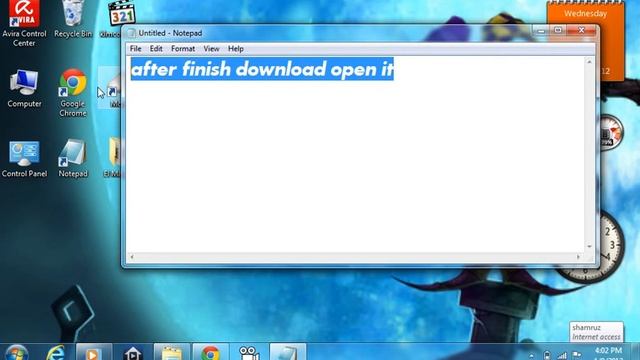Image resolution: width=640 pixels, height=360 pixels.
Task: Click the CPU meter gadget
Action: 611,132
